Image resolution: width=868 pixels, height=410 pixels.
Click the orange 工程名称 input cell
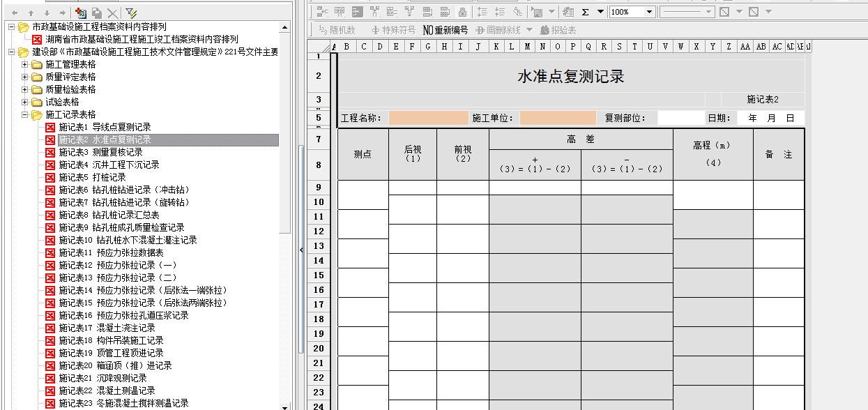click(x=427, y=118)
